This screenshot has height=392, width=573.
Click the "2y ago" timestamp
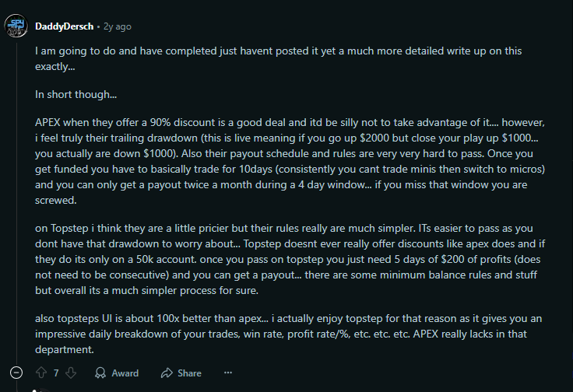(x=117, y=26)
